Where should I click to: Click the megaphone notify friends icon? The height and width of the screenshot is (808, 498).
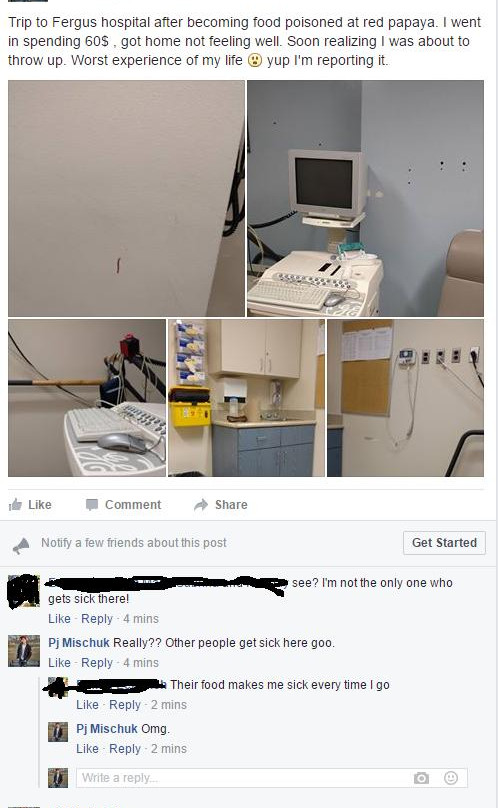click(21, 545)
